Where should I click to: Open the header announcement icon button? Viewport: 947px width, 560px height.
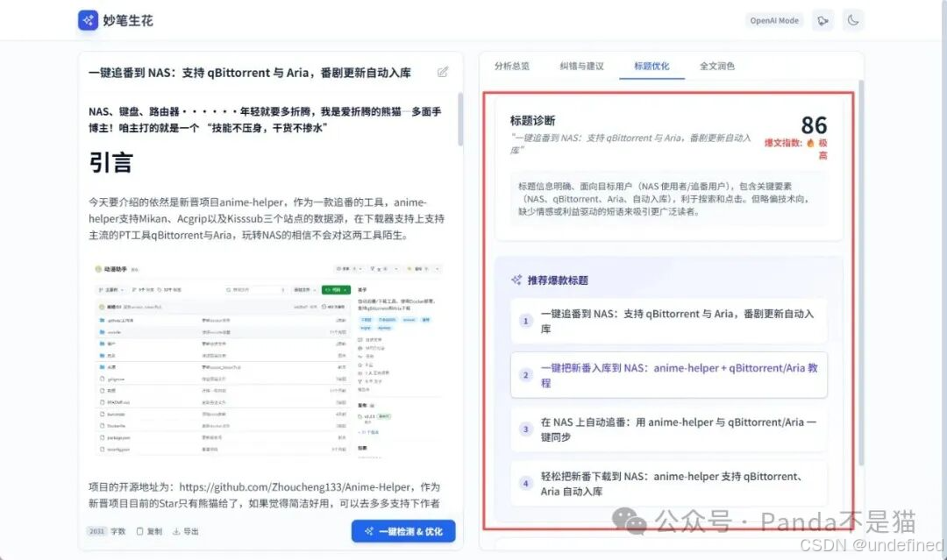(822, 20)
